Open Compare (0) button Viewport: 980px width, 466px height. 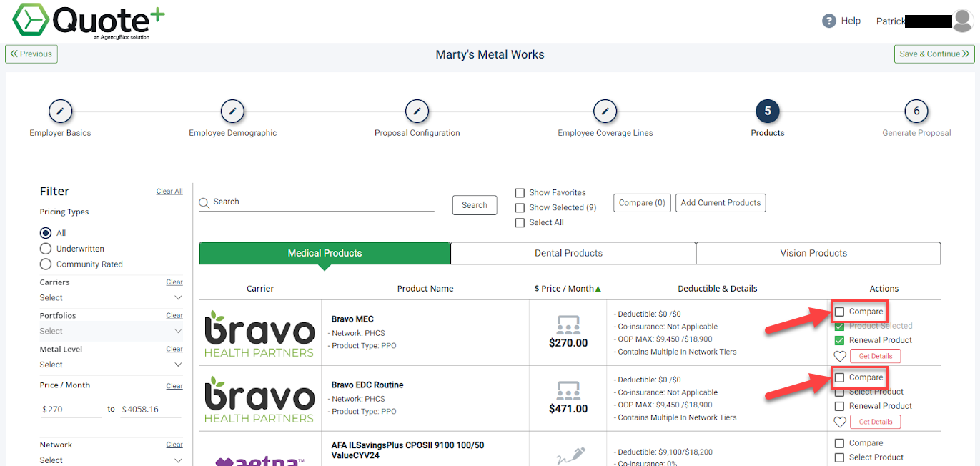[x=642, y=203]
